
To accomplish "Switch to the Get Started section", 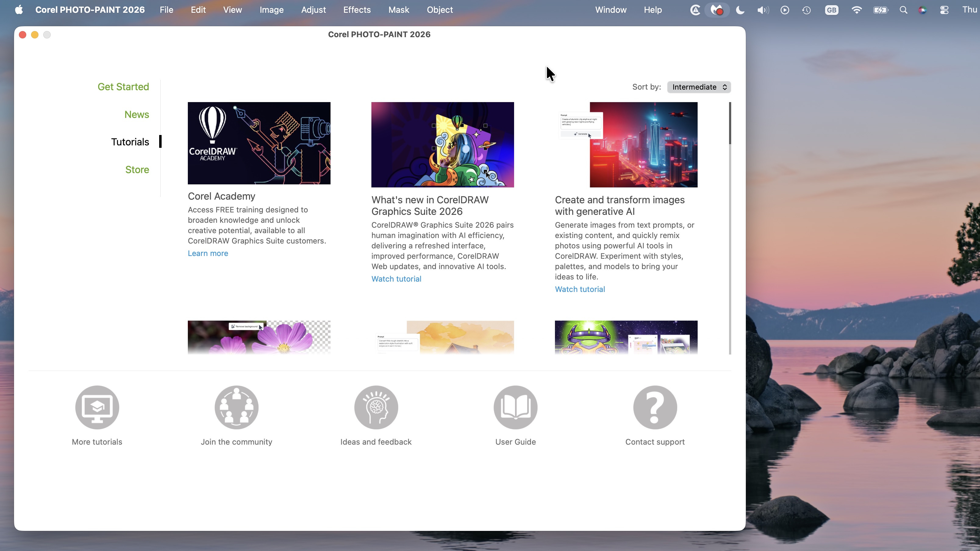I will point(123,87).
